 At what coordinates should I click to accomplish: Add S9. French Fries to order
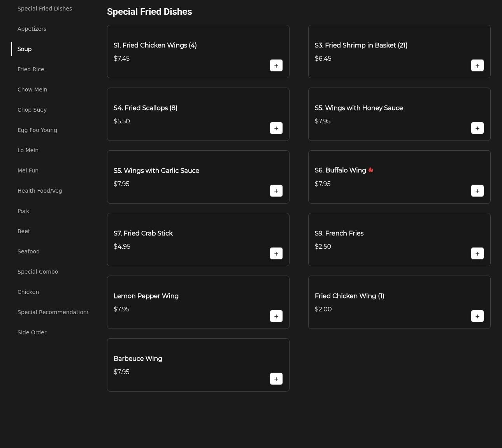click(x=477, y=253)
